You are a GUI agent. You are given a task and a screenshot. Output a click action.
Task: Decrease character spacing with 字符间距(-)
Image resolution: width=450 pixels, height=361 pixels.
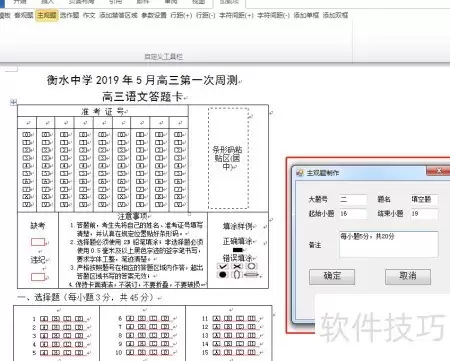pyautogui.click(x=273, y=15)
